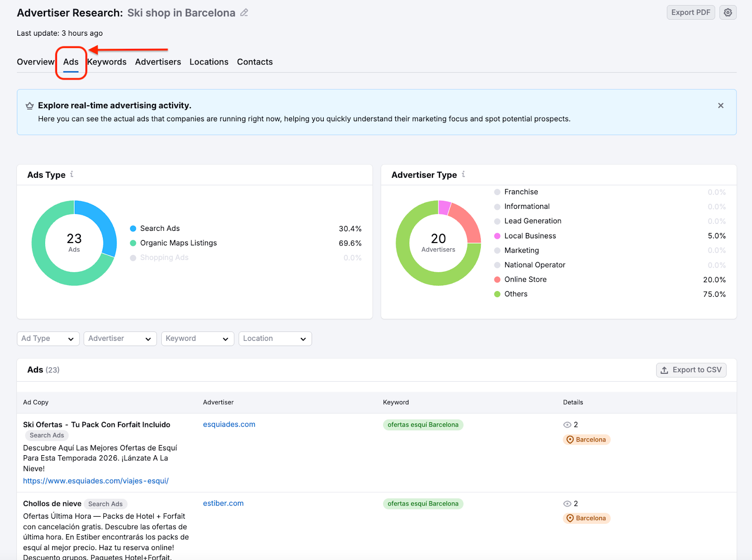The height and width of the screenshot is (560, 752).
Task: Click the Barcelona location pin icon
Action: [570, 440]
